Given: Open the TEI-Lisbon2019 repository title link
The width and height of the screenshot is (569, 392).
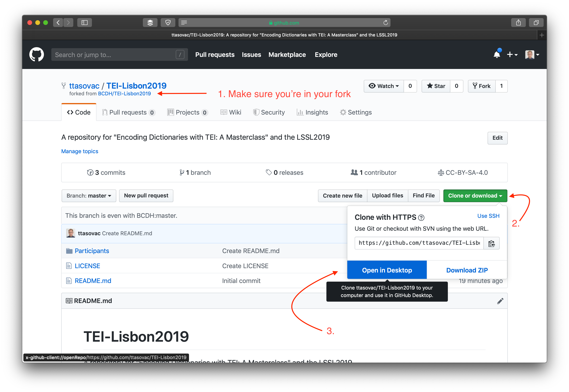Looking at the screenshot, I should 136,86.
